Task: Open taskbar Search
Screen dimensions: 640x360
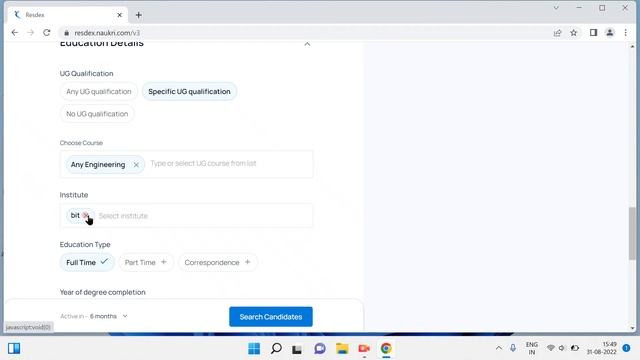Action: (x=276, y=349)
